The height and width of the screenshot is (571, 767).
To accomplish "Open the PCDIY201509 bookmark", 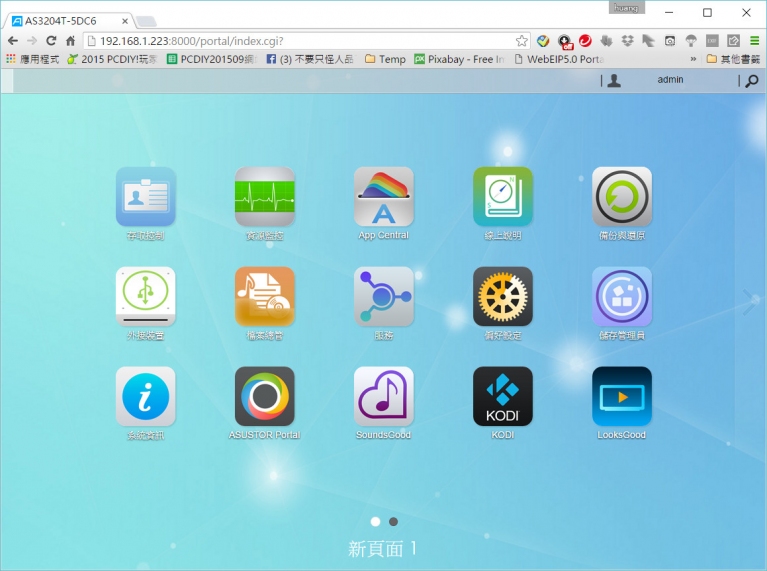I will (x=212, y=59).
